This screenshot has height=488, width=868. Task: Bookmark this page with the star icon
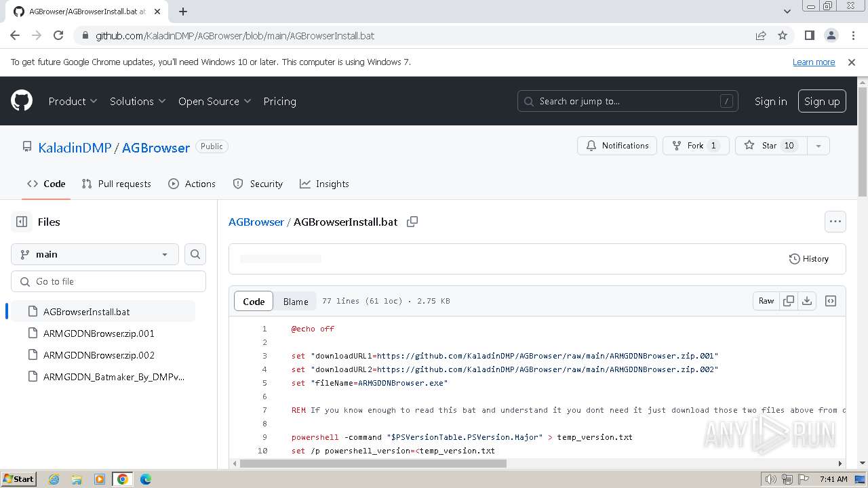(783, 35)
